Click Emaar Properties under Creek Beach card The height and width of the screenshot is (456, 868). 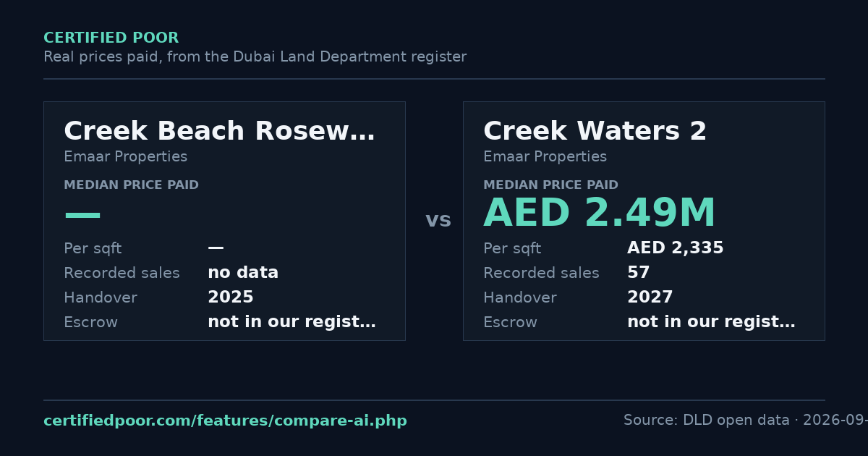[x=125, y=157]
